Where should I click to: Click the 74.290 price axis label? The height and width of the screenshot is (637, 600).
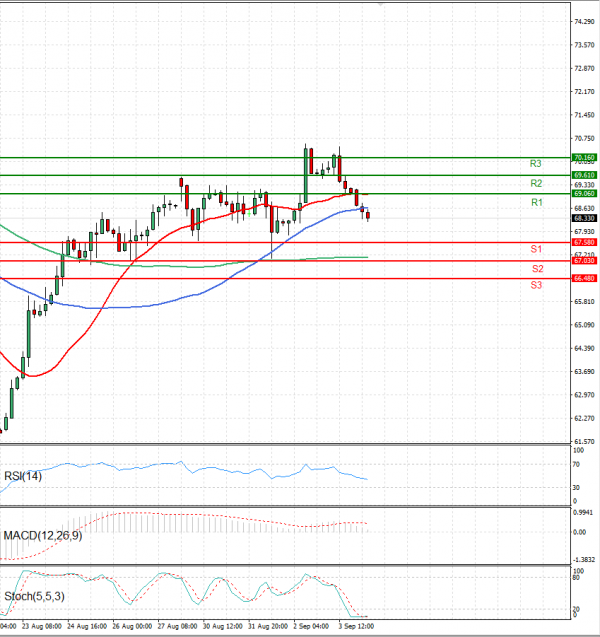pyautogui.click(x=584, y=22)
